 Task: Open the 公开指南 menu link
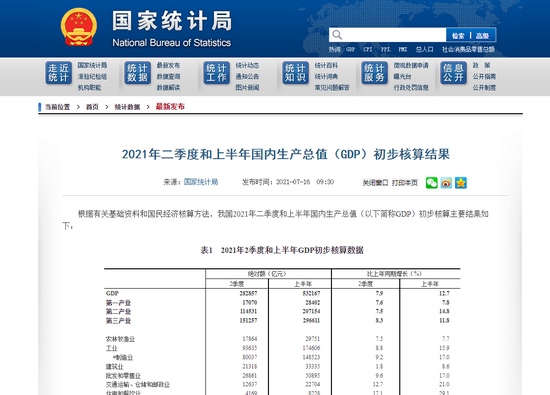(484, 76)
